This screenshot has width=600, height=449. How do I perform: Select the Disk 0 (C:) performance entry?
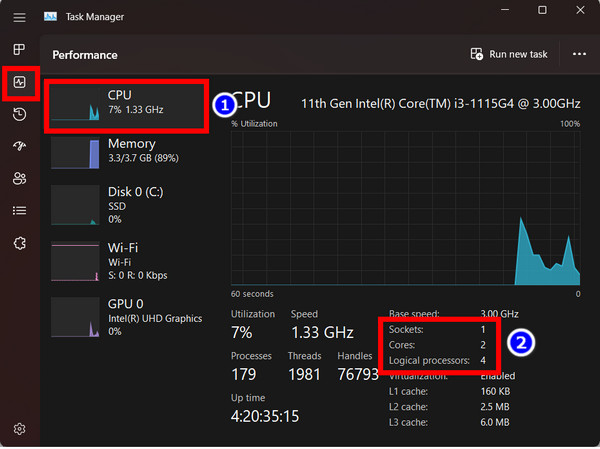point(127,205)
